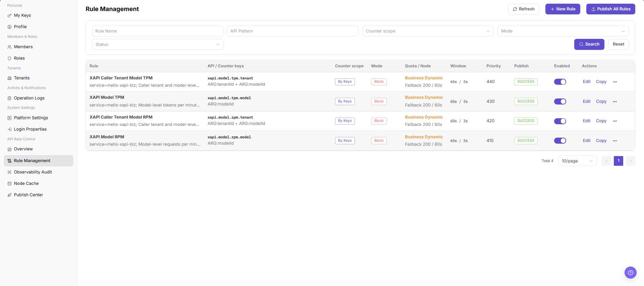Reset the filter form
644x286 pixels.
pos(618,44)
